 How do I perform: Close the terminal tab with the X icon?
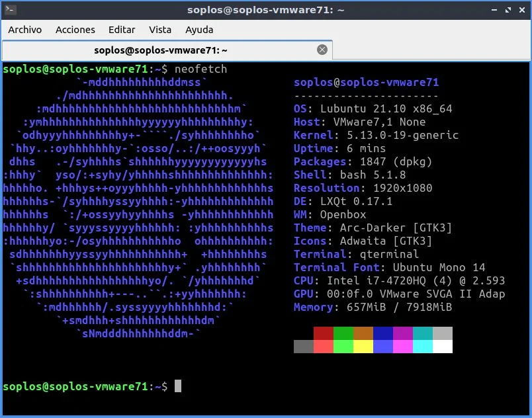pyautogui.click(x=322, y=50)
